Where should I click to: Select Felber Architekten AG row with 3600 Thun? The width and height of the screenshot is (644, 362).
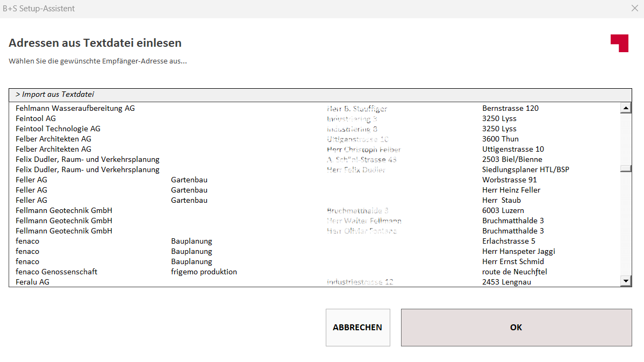point(314,139)
